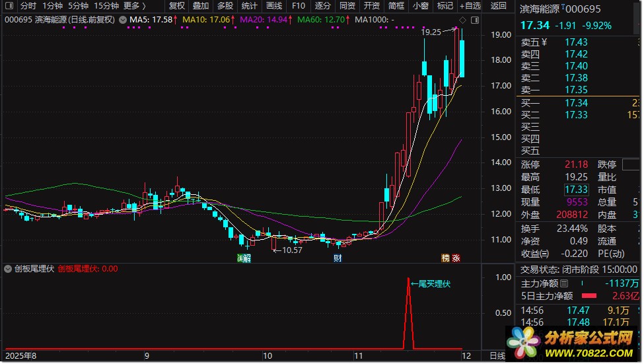Click 卖一 price 17.35

coord(576,90)
